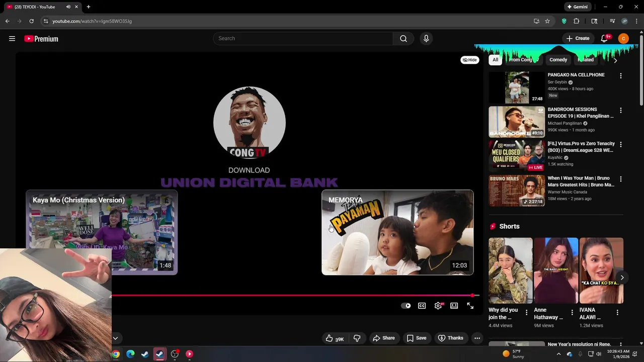
Task: Send Thanks to creator
Action: [450, 338]
